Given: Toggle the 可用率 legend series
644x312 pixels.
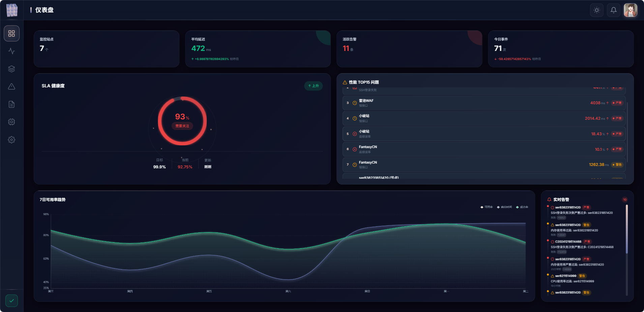Looking at the screenshot, I should click(x=487, y=207).
